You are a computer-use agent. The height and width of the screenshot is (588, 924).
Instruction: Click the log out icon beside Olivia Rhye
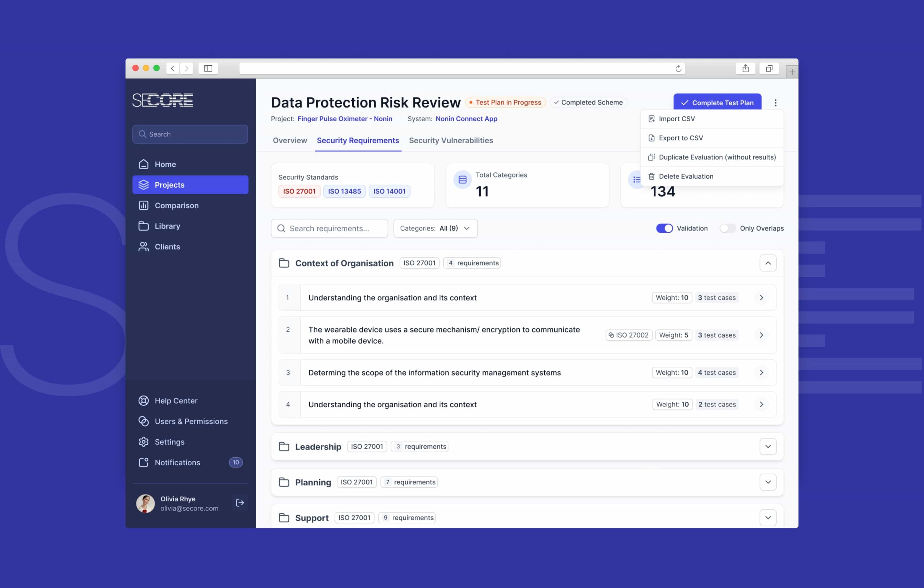click(240, 503)
